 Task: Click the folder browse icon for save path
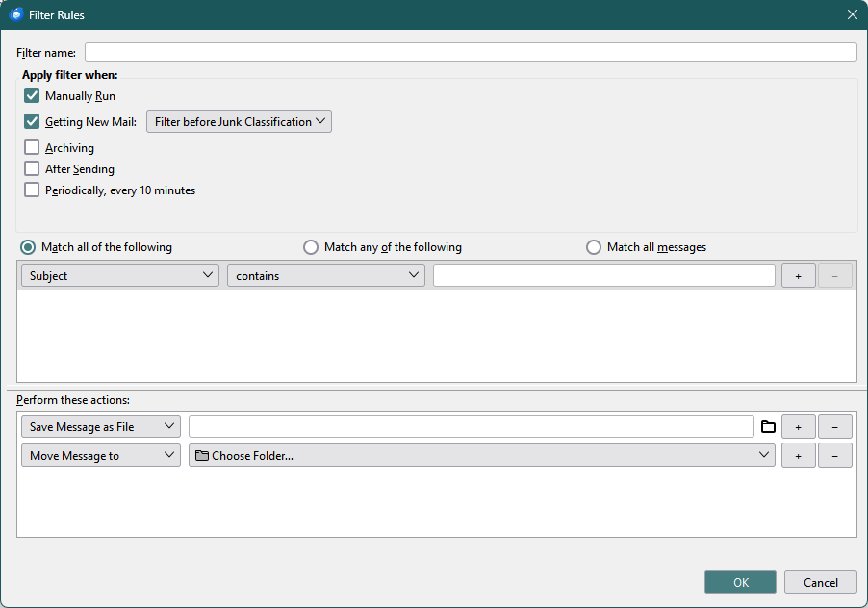tap(768, 426)
